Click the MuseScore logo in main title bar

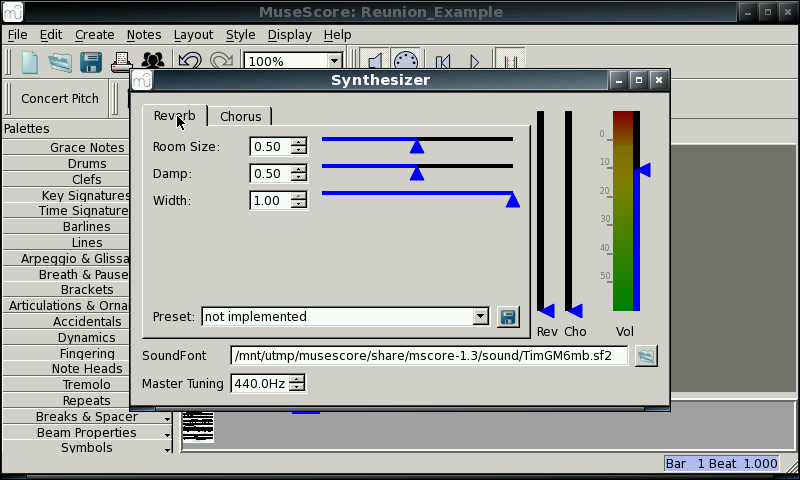pos(13,12)
